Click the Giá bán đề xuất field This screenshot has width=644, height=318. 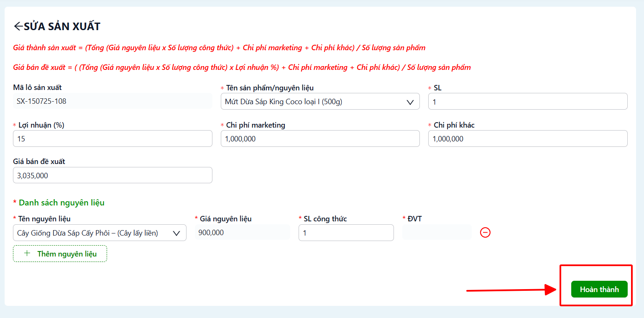pyautogui.click(x=112, y=175)
